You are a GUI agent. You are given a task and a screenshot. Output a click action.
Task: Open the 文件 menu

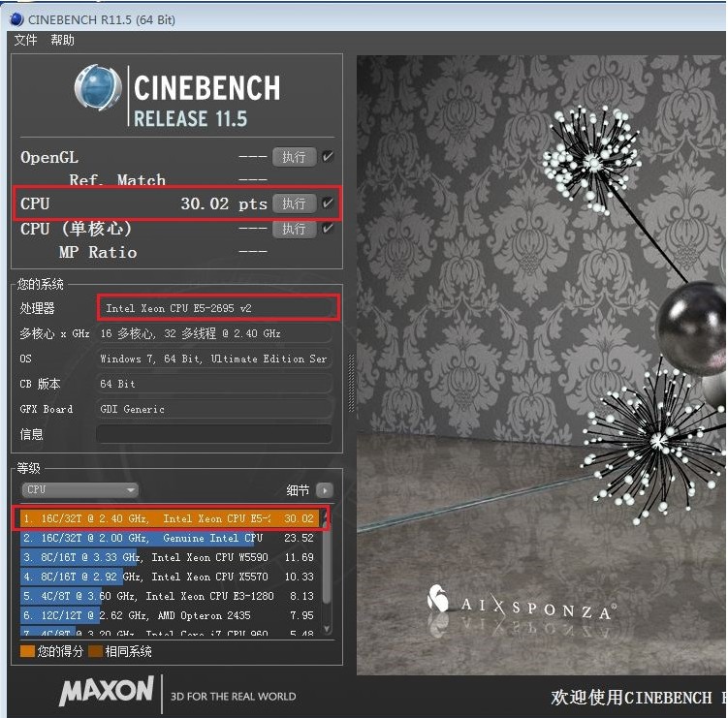click(x=25, y=40)
